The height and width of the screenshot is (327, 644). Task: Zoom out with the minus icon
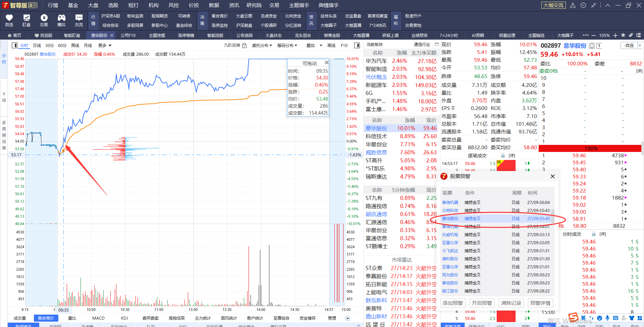(x=593, y=35)
